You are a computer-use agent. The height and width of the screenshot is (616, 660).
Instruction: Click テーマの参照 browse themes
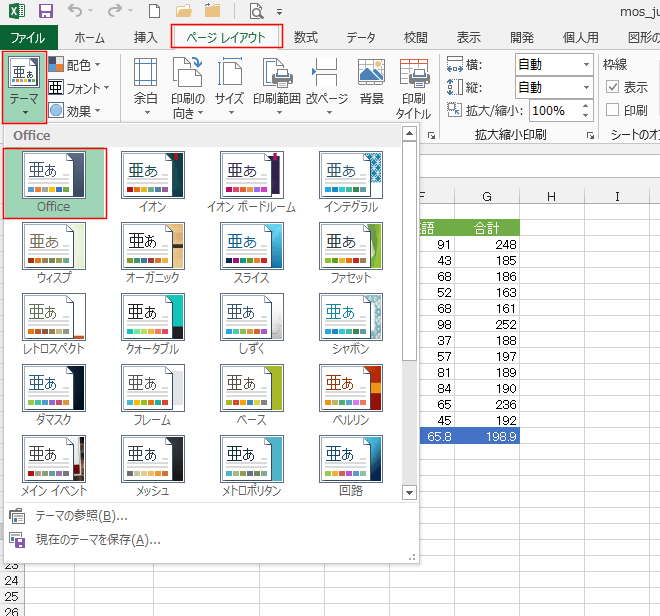(x=81, y=516)
